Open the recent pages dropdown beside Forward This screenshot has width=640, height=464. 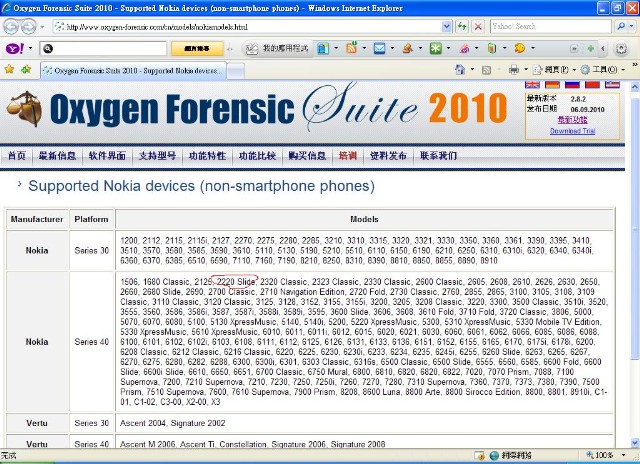[42, 27]
